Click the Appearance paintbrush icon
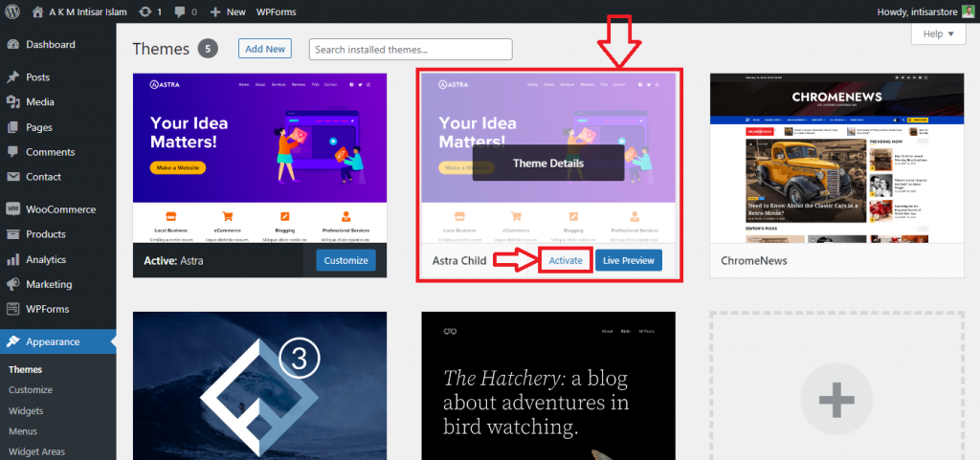 tap(13, 342)
